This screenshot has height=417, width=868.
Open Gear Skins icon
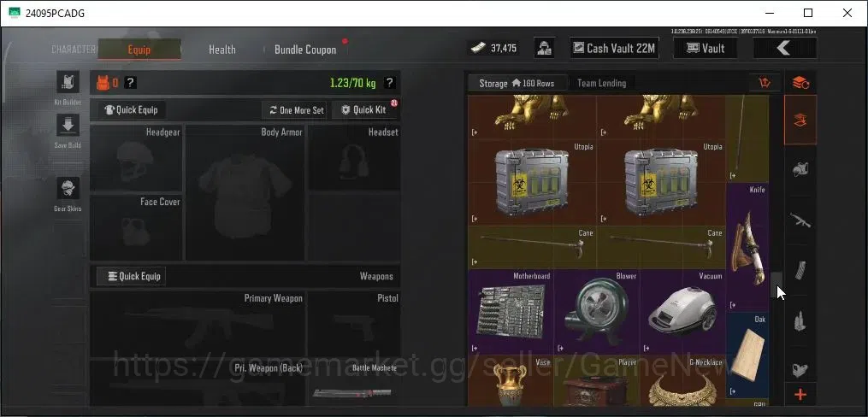pos(68,189)
